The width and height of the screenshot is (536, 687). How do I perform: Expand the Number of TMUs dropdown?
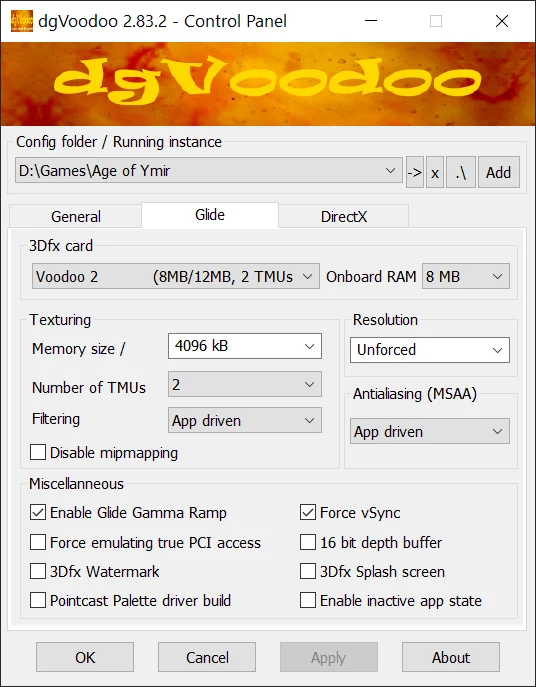tap(245, 384)
